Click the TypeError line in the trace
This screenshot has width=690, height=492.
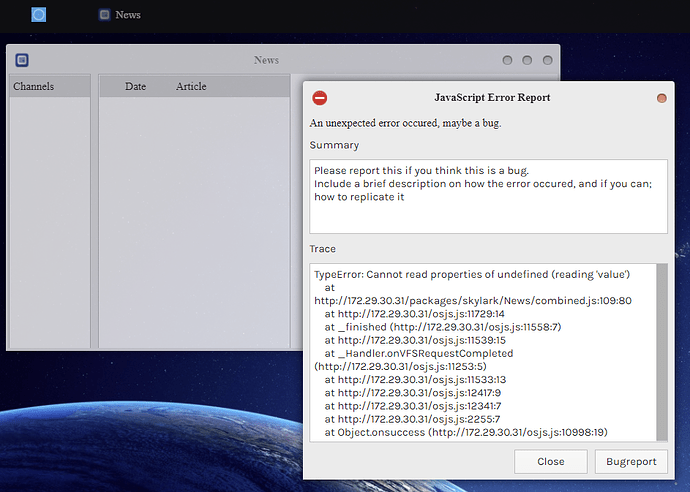[472, 275]
